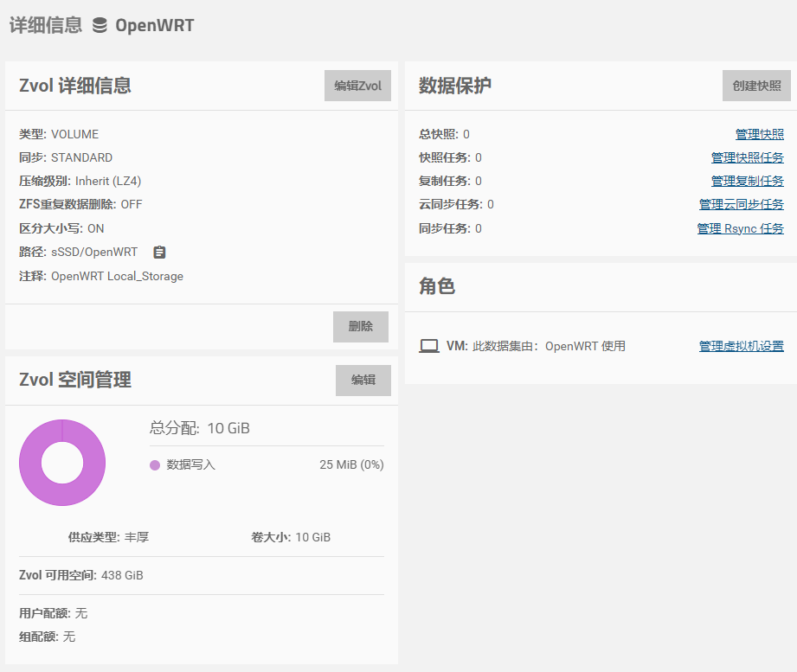Click the Zvol 详细信息 panel header
The height and width of the screenshot is (672, 797).
point(76,86)
